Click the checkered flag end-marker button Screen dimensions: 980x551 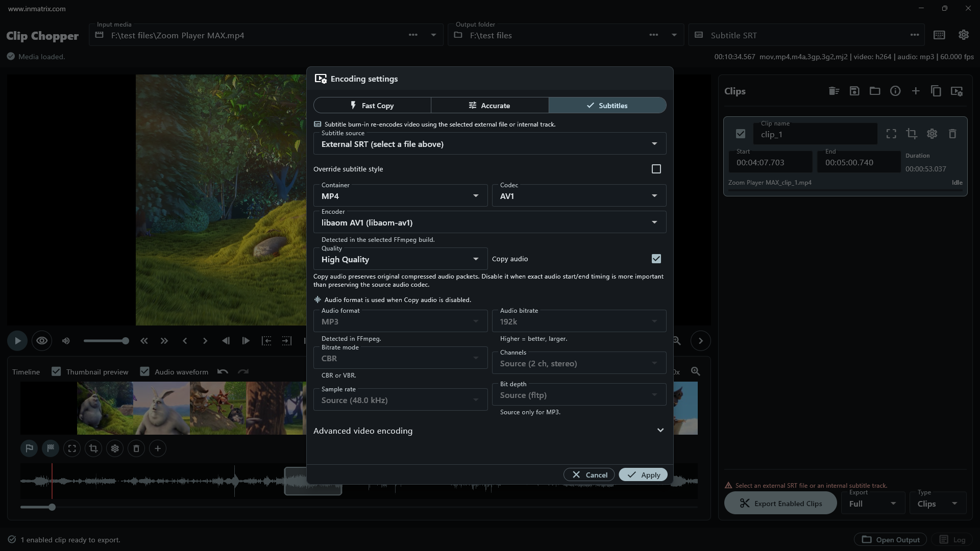point(51,448)
